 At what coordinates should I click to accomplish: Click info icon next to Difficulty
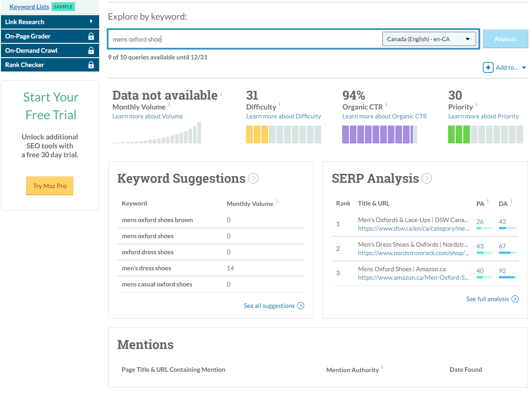pyautogui.click(x=280, y=105)
